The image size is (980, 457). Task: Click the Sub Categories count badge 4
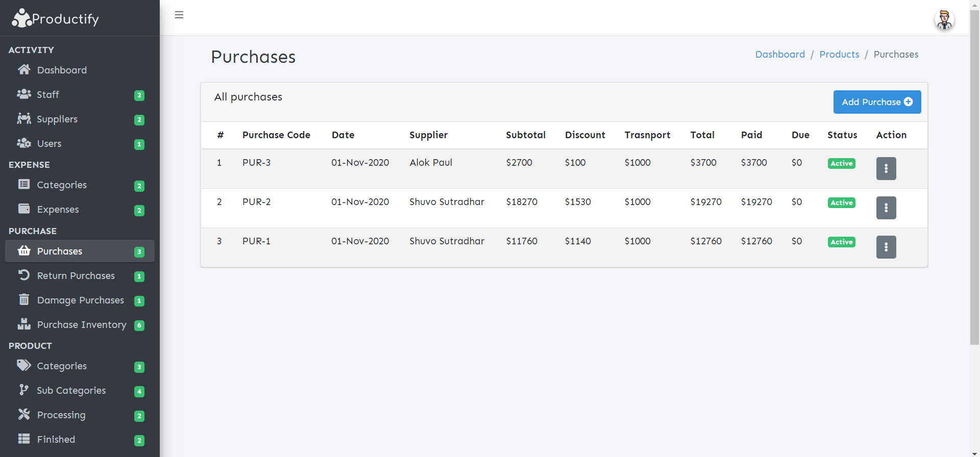click(139, 391)
